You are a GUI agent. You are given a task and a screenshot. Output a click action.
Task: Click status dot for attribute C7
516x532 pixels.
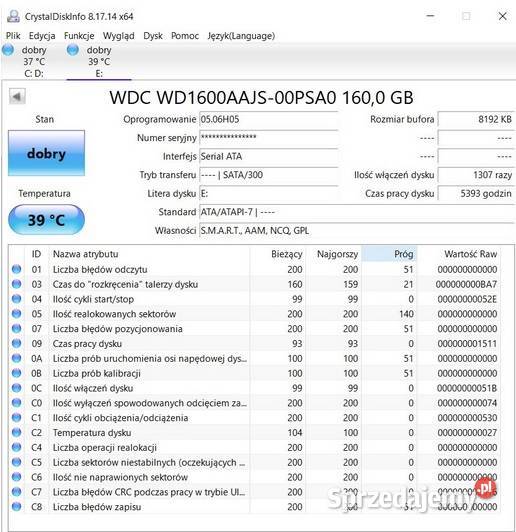(x=16, y=492)
